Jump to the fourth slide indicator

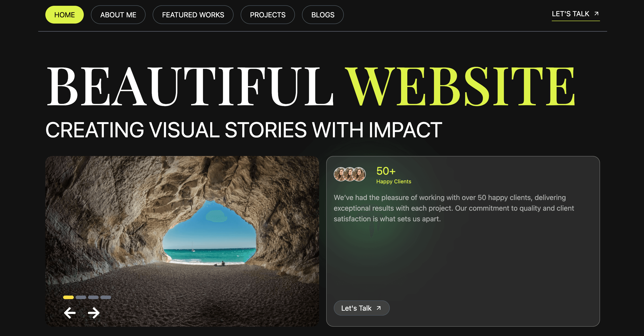coord(106,297)
